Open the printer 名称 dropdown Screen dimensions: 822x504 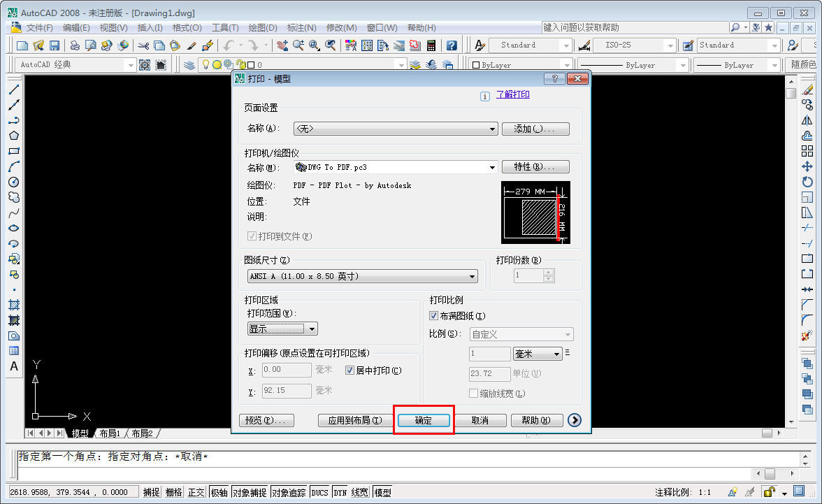pos(491,167)
